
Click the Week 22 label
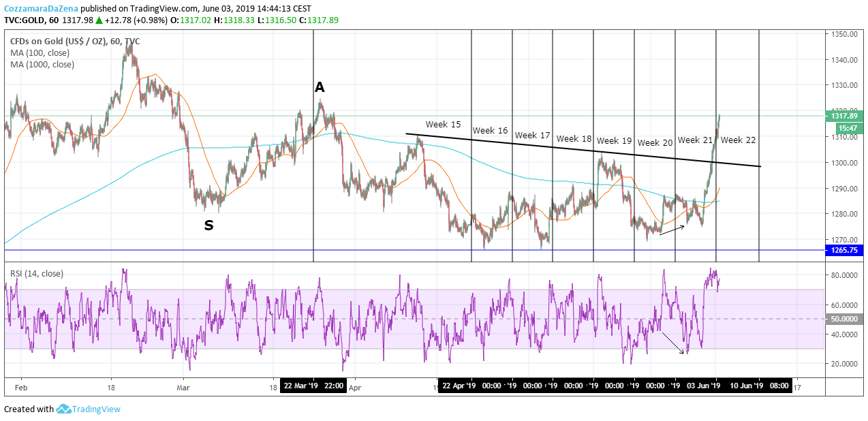[x=739, y=140]
